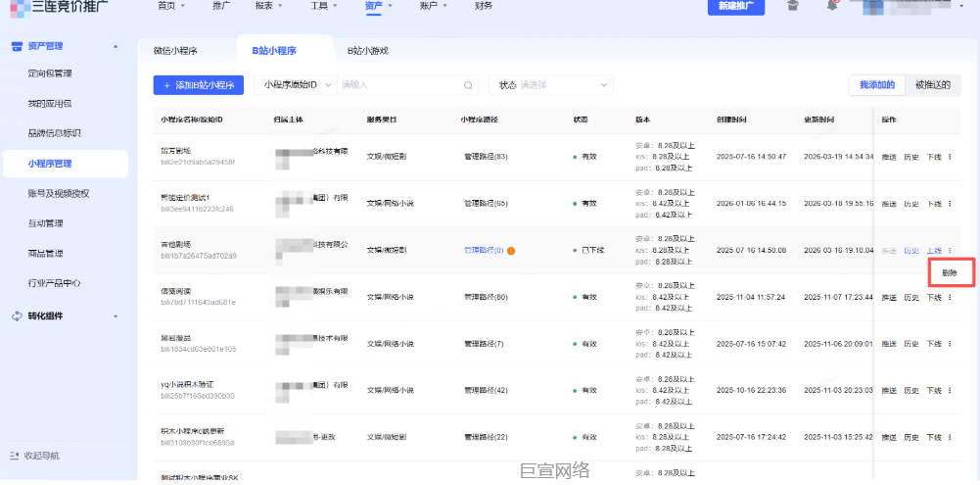The width and height of the screenshot is (980, 485).
Task: Open the 账户 dropdown menu
Action: tap(433, 6)
